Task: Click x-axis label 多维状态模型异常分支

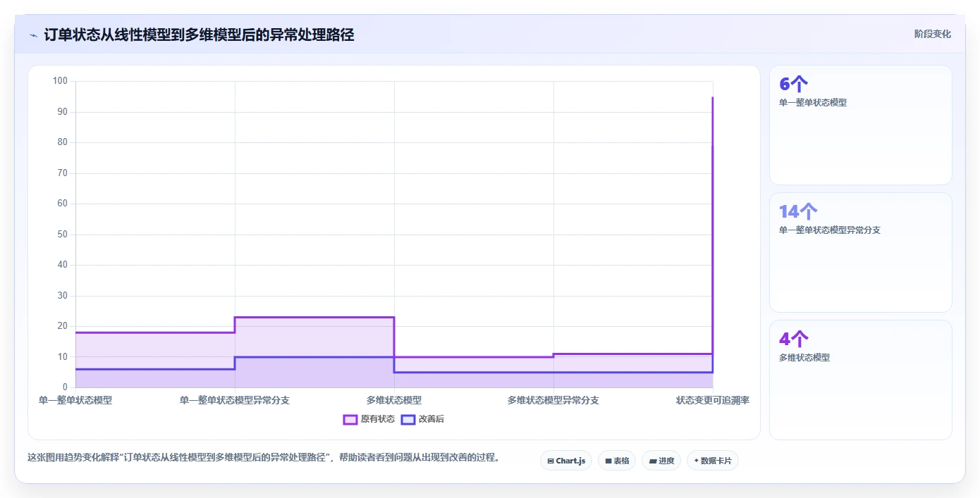Action: pos(553,400)
